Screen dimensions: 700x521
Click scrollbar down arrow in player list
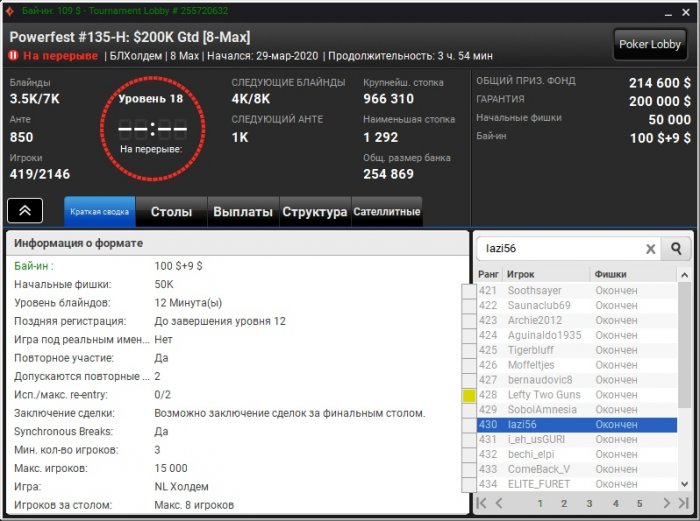(684, 484)
